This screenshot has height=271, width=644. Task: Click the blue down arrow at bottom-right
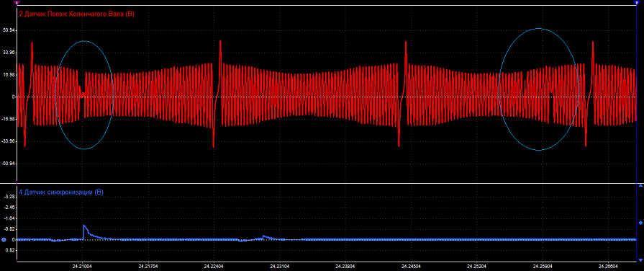pyautogui.click(x=640, y=260)
